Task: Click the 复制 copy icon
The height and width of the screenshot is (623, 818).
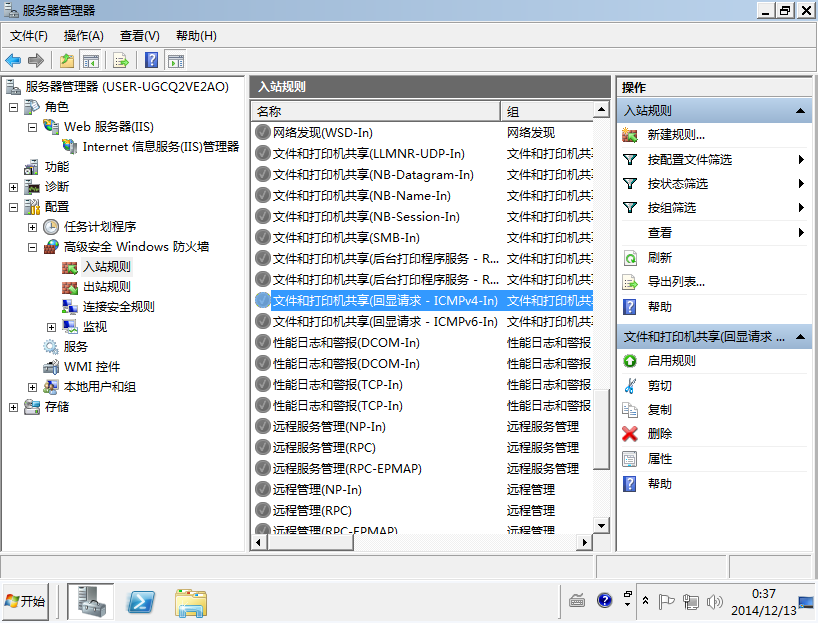Action: point(630,410)
